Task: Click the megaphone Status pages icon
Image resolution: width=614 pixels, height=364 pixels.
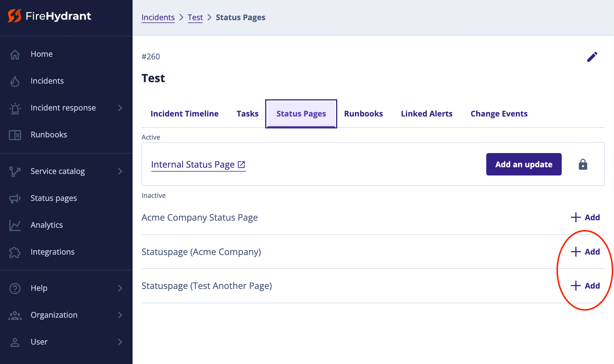Action: coord(15,198)
